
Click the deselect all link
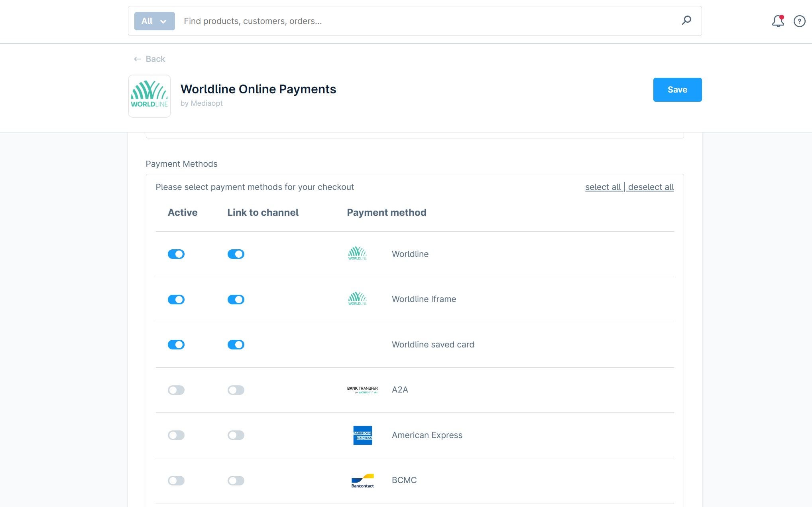pos(651,187)
